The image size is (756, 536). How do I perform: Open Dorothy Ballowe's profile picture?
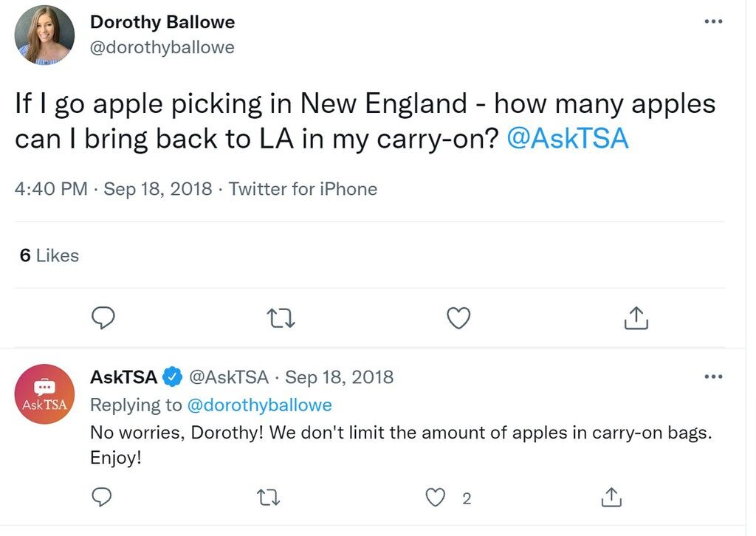click(x=44, y=35)
